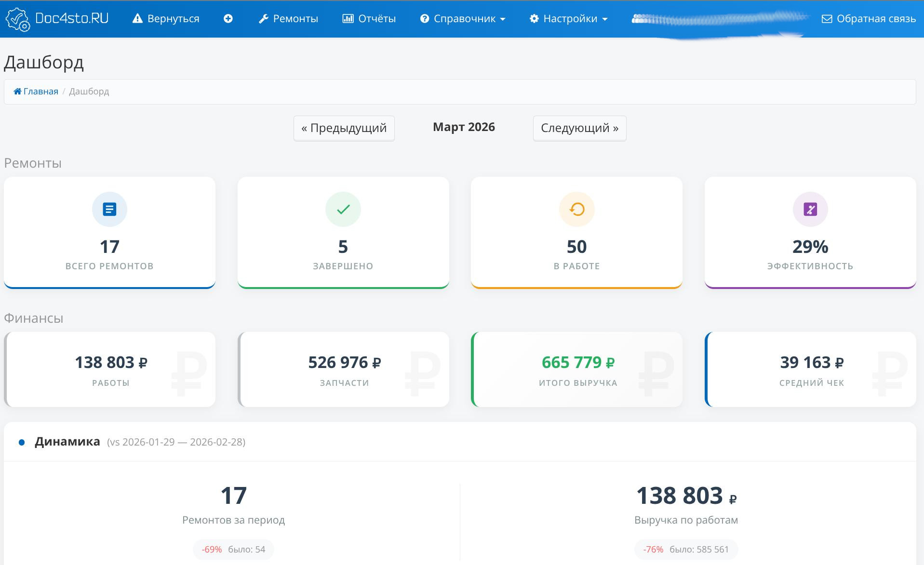Click the envelope icon for feedback
924x565 pixels.
click(x=827, y=19)
